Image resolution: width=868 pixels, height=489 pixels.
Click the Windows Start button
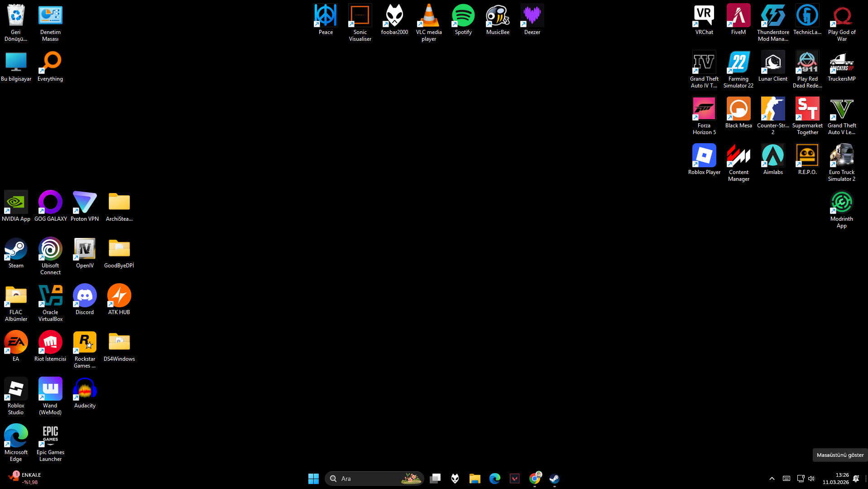(313, 479)
